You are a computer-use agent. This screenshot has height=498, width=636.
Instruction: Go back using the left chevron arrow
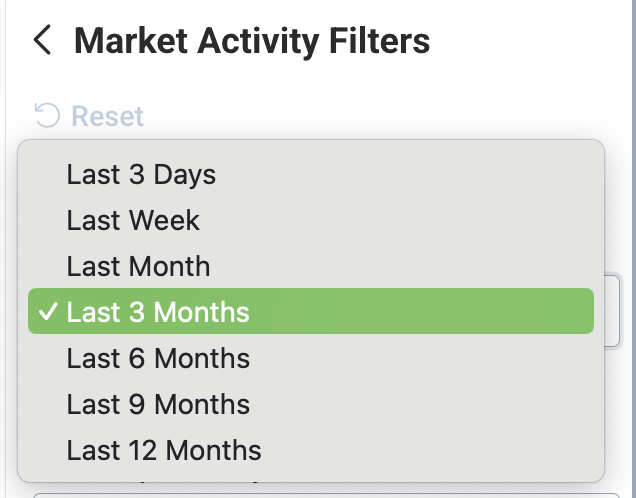tap(42, 40)
